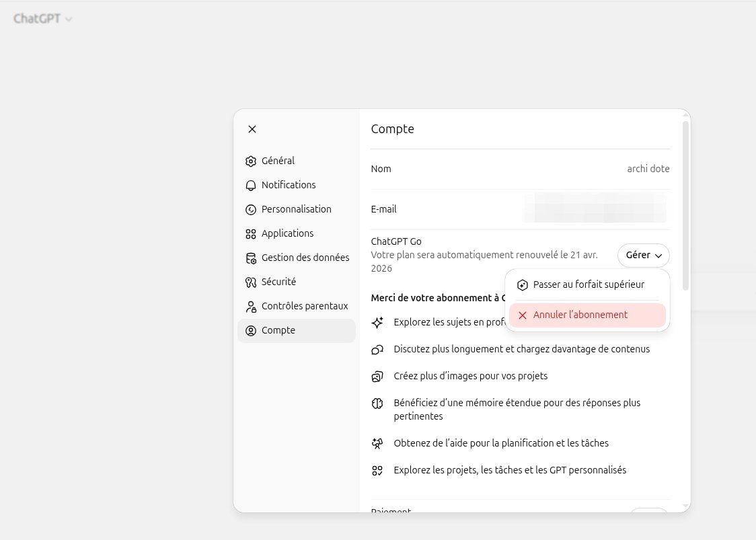The width and height of the screenshot is (756, 540).
Task: Click the chat bubbles icon beside Discutez plus longuement
Action: pos(377,349)
